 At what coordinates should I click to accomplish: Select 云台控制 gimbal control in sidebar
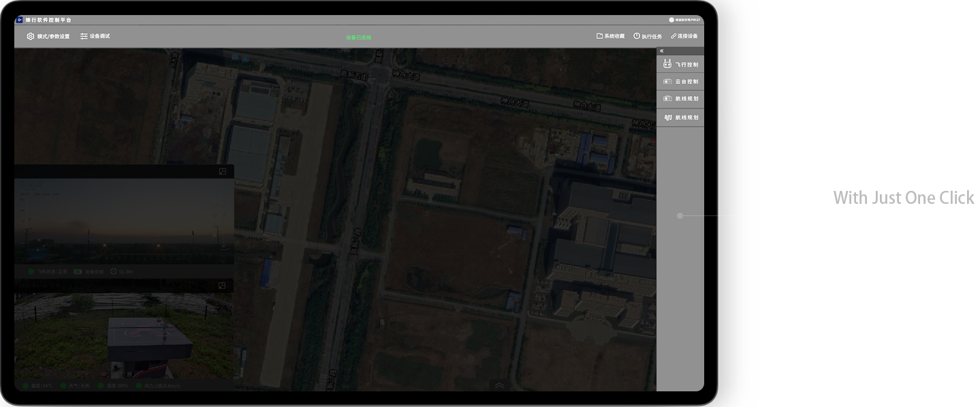click(x=680, y=82)
